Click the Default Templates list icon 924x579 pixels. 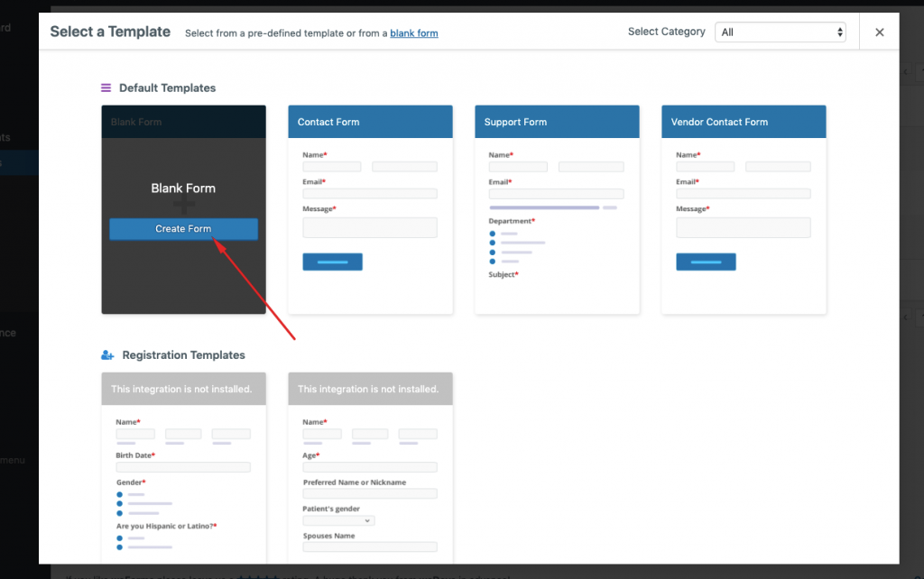[x=106, y=87]
